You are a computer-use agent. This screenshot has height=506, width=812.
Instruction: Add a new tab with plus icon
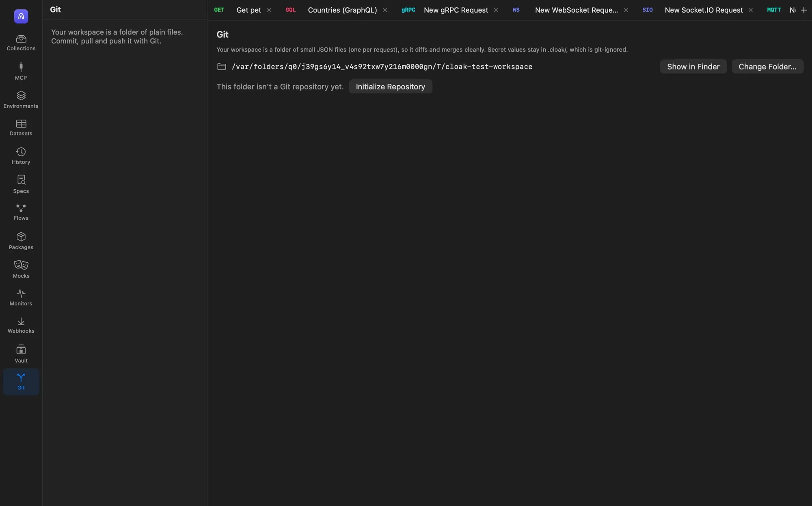803,10
